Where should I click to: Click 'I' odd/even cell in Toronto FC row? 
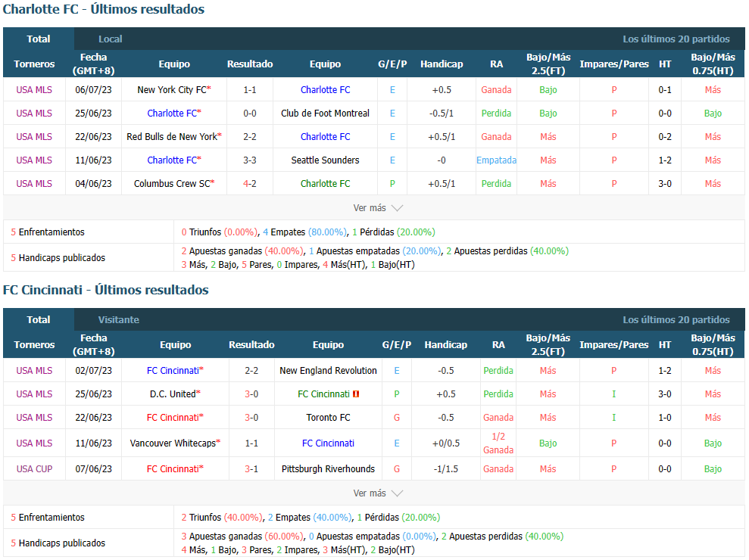point(614,417)
